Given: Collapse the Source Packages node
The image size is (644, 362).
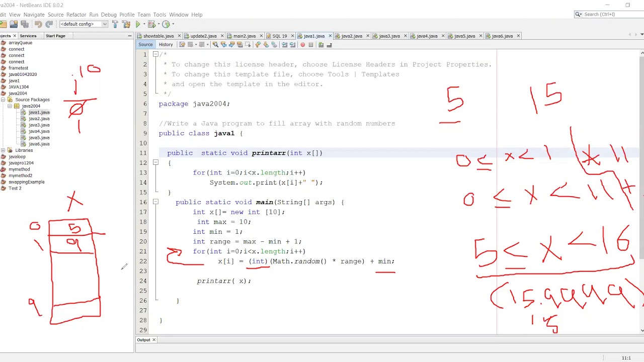Looking at the screenshot, I should point(3,100).
